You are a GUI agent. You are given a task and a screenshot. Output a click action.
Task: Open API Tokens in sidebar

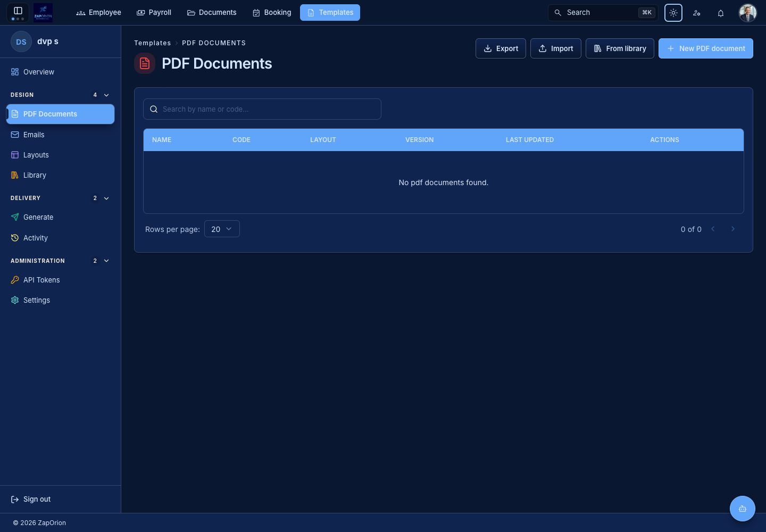coord(60,280)
